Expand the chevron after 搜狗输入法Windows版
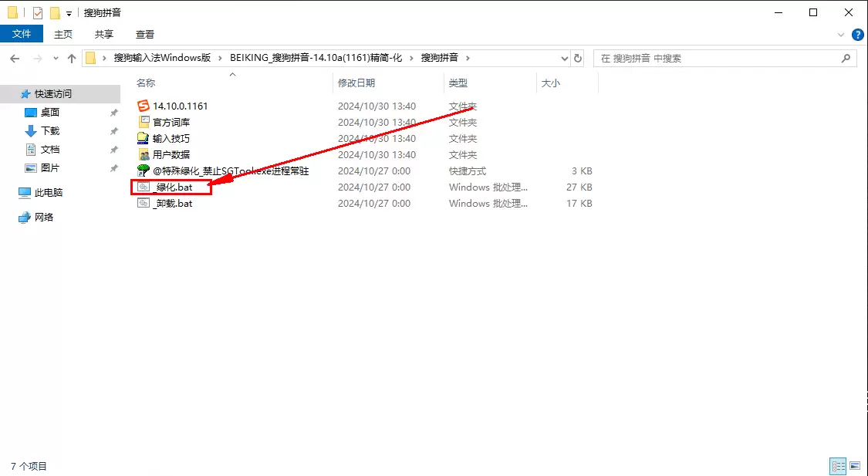This screenshot has height=476, width=868. 221,58
